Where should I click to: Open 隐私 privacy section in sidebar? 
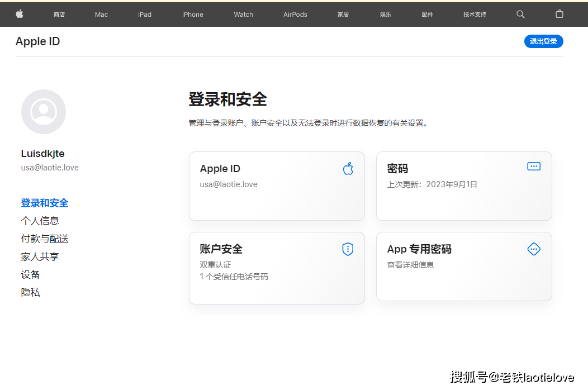click(x=31, y=292)
